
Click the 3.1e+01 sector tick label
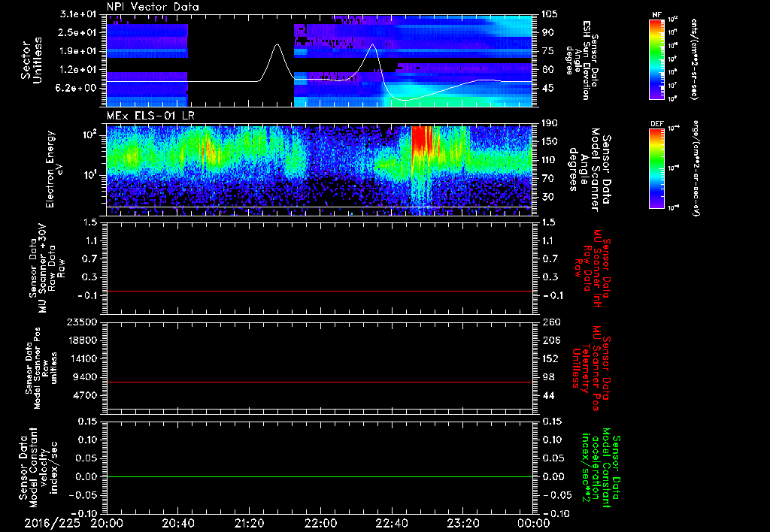tap(78, 14)
